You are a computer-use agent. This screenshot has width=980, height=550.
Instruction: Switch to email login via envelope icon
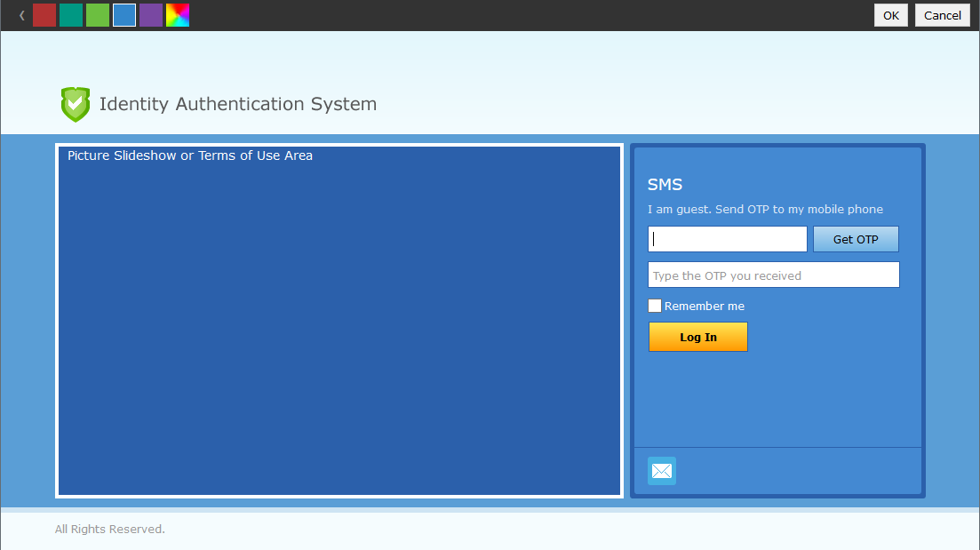[662, 471]
